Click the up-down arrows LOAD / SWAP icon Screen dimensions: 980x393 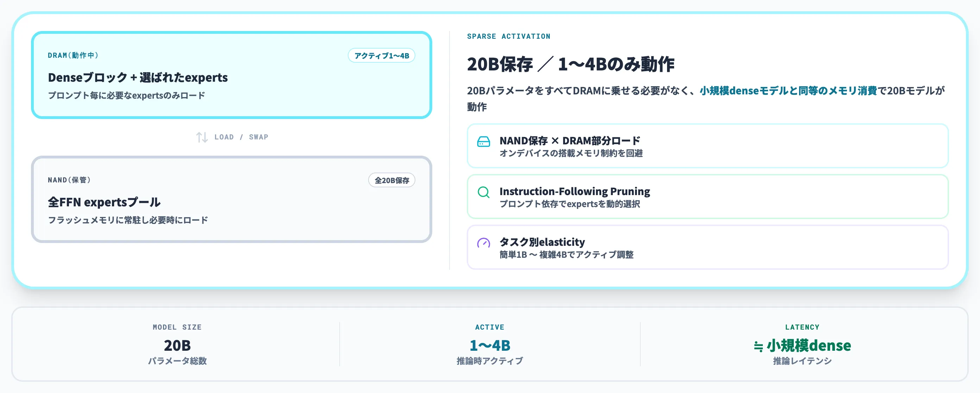(x=202, y=137)
